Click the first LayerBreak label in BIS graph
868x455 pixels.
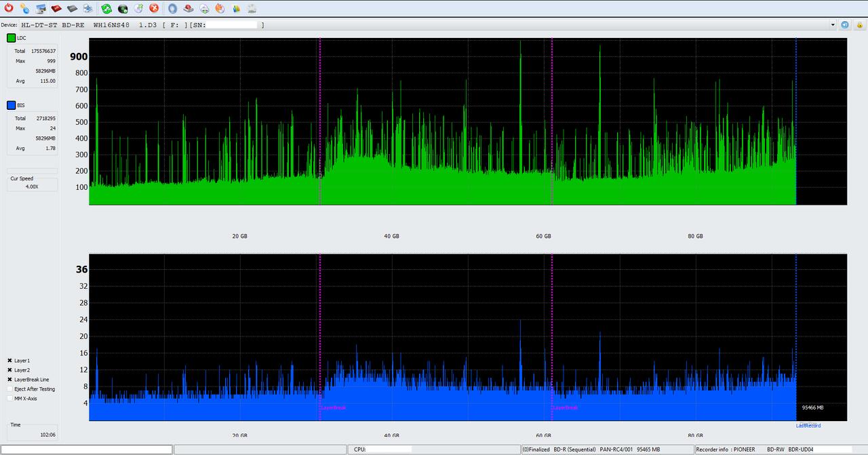334,408
